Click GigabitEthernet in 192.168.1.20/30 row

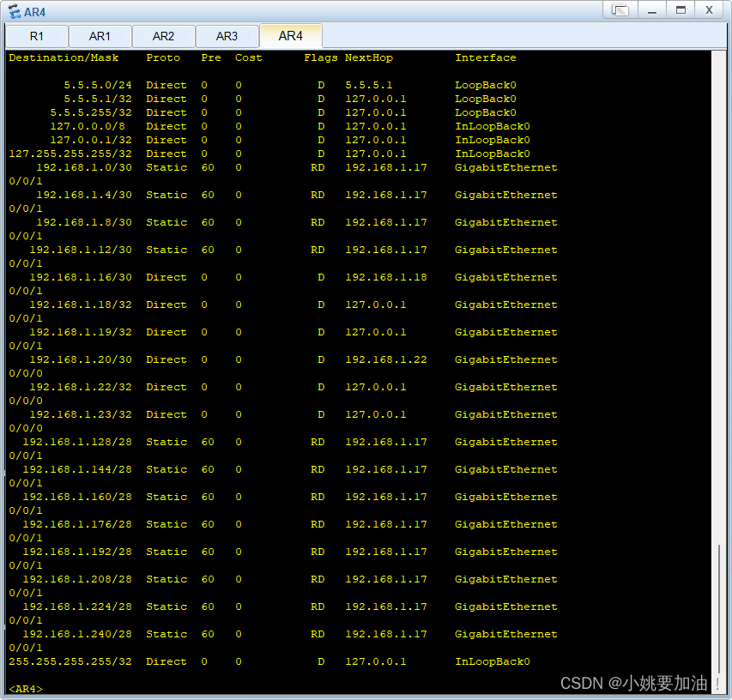point(506,359)
